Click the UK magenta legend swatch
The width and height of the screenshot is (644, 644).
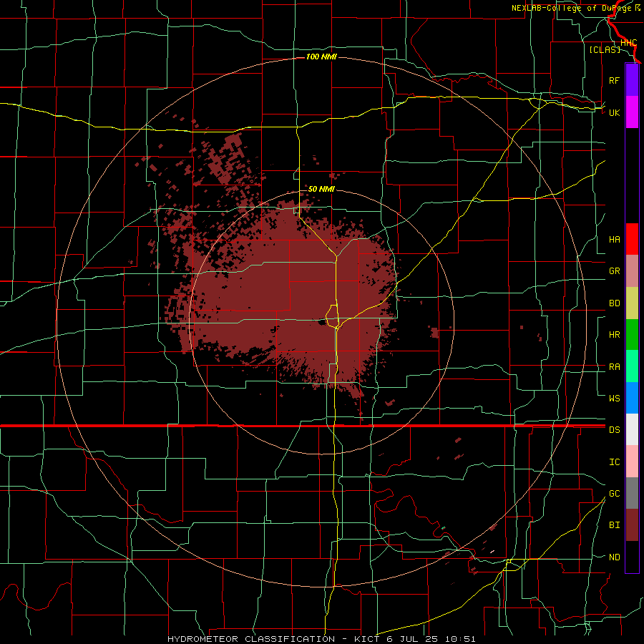(x=632, y=112)
